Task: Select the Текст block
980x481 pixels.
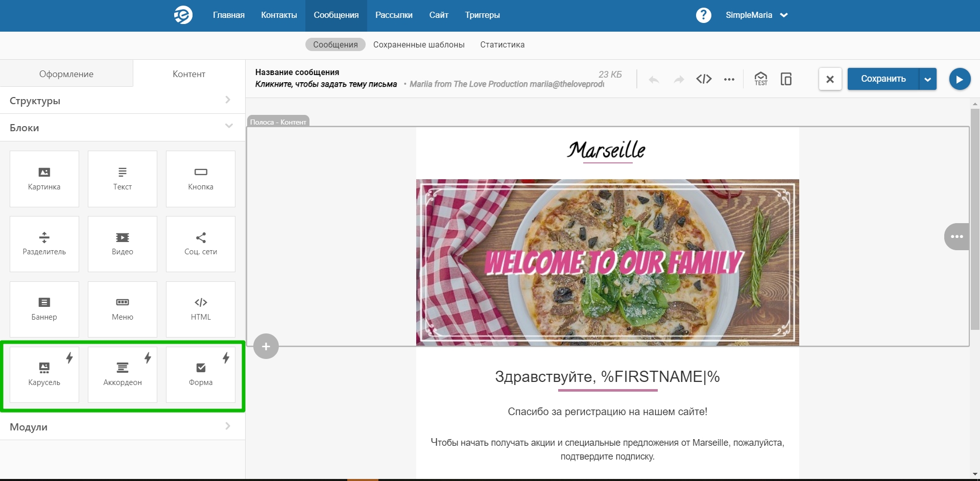Action: [123, 179]
